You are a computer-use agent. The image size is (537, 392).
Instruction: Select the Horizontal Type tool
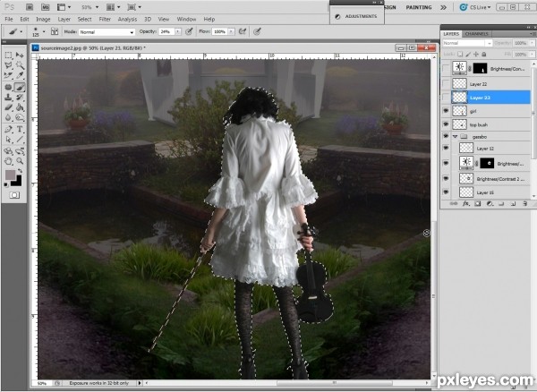pyautogui.click(x=20, y=130)
